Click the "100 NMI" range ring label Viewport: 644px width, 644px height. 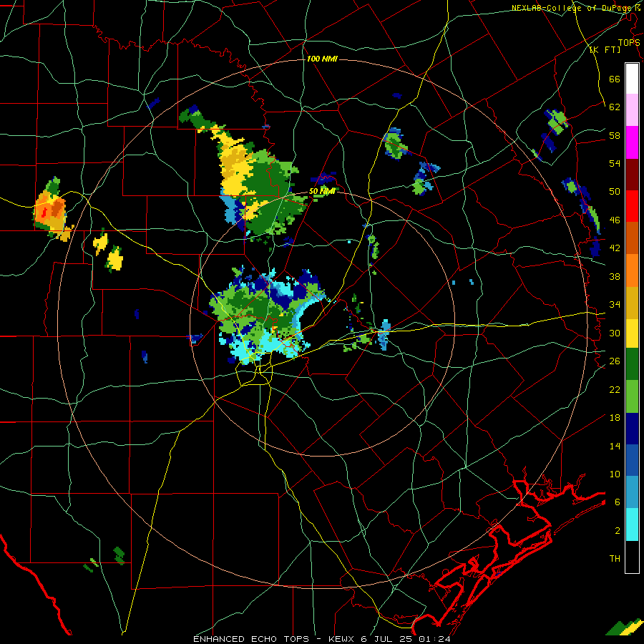click(322, 59)
